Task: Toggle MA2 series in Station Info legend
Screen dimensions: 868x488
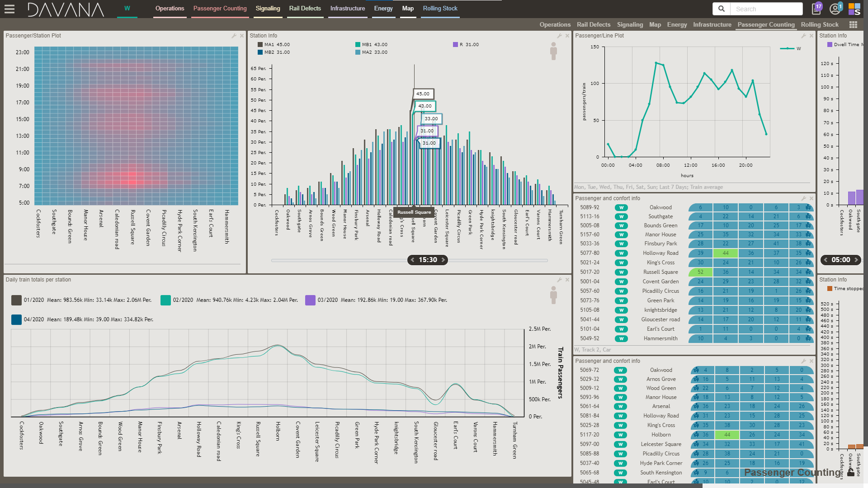Action: pyautogui.click(x=371, y=52)
